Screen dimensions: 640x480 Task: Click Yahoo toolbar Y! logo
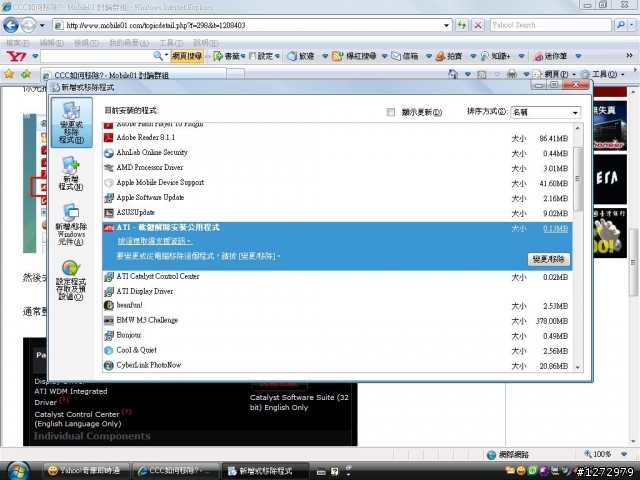point(17,56)
